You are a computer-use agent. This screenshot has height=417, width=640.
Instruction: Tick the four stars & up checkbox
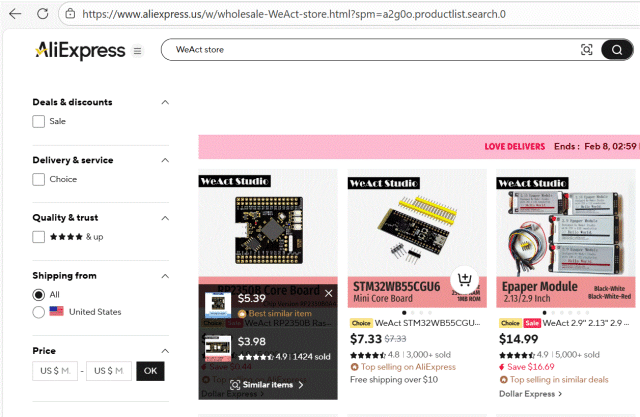pos(38,237)
